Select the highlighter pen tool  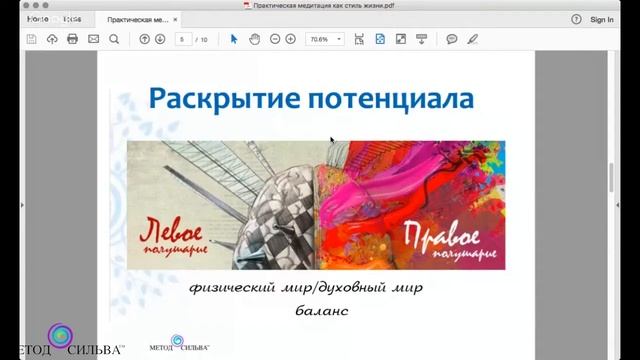(473, 39)
